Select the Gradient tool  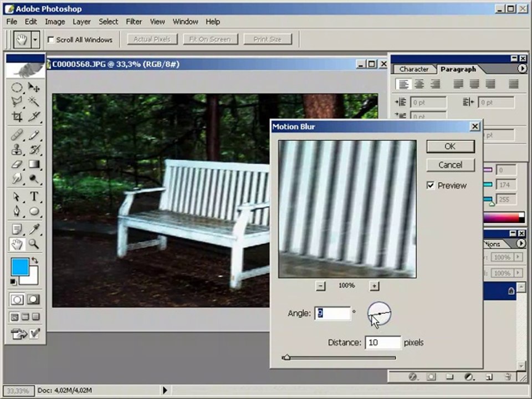pyautogui.click(x=34, y=165)
